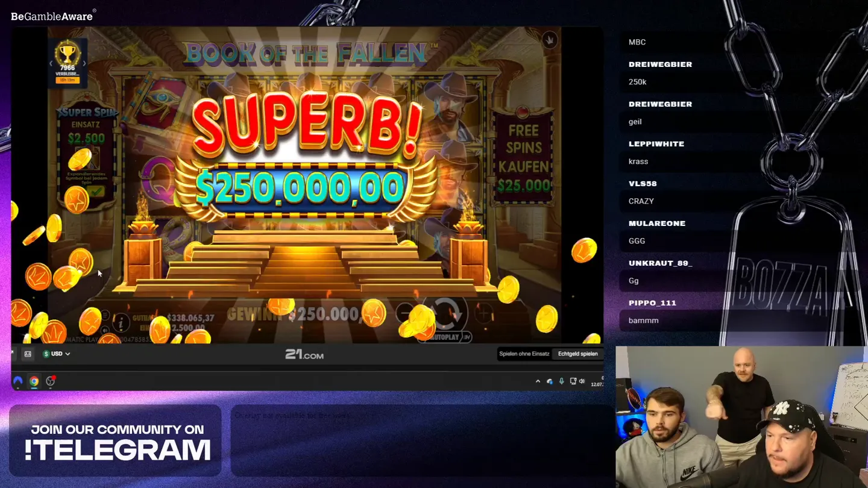Click the $2.500 Einsatz amount

click(x=86, y=138)
